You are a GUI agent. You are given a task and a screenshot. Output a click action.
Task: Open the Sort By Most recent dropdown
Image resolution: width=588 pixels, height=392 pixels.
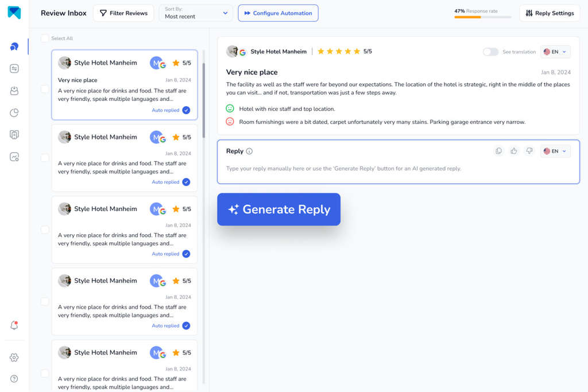[196, 13]
